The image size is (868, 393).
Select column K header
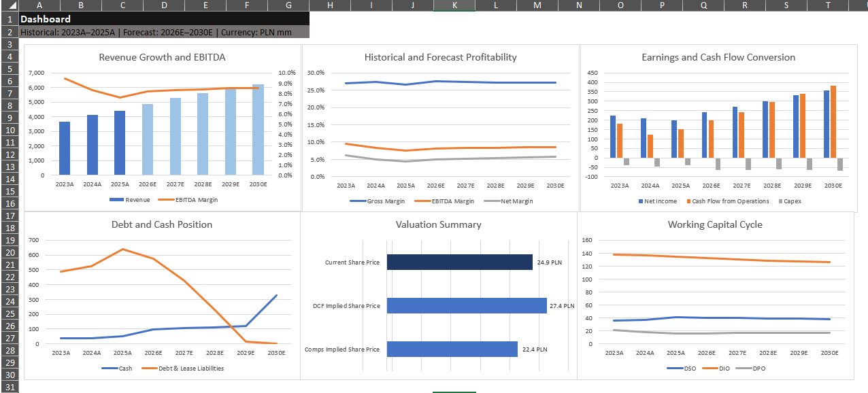click(454, 5)
